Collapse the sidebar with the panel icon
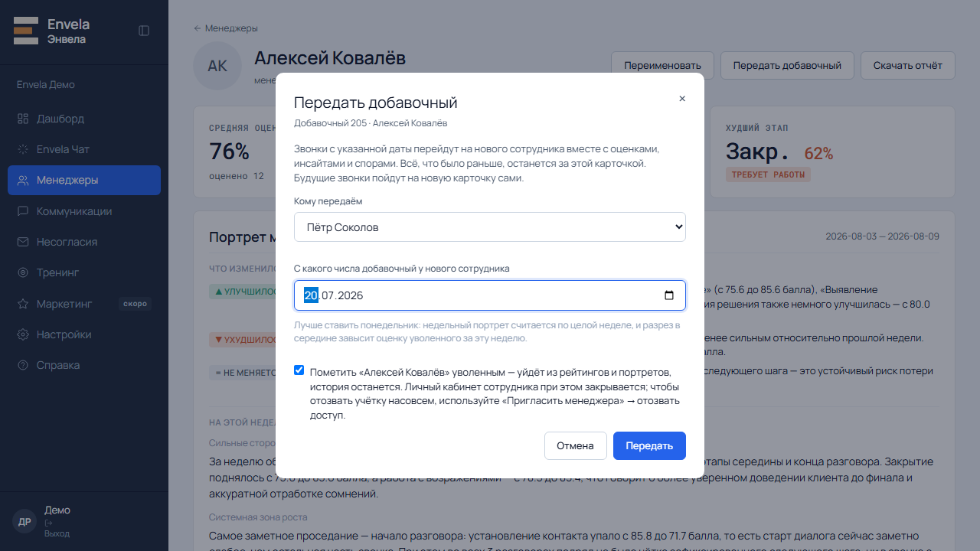The image size is (980, 551). click(144, 31)
